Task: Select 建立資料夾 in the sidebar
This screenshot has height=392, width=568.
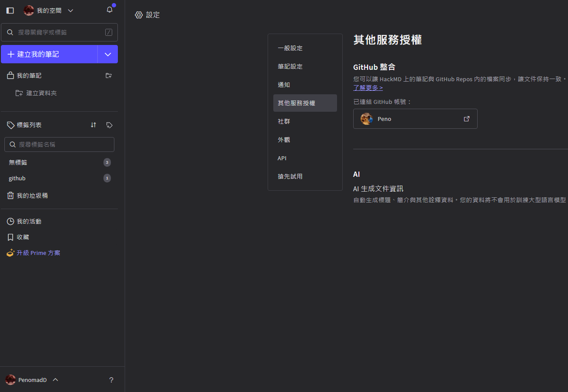Action: click(36, 93)
